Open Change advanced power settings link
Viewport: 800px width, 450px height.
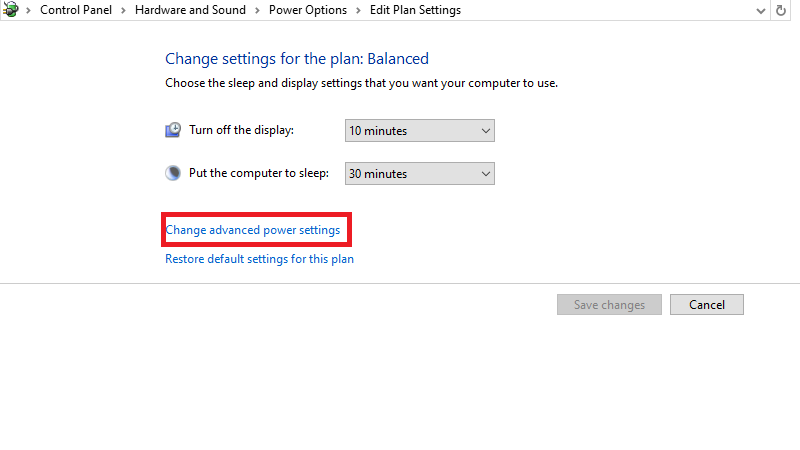[252, 230]
